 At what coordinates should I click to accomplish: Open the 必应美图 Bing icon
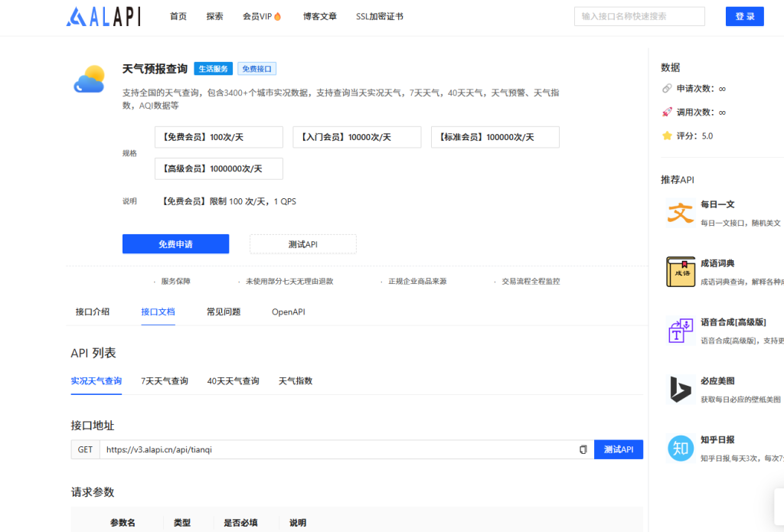click(x=680, y=389)
